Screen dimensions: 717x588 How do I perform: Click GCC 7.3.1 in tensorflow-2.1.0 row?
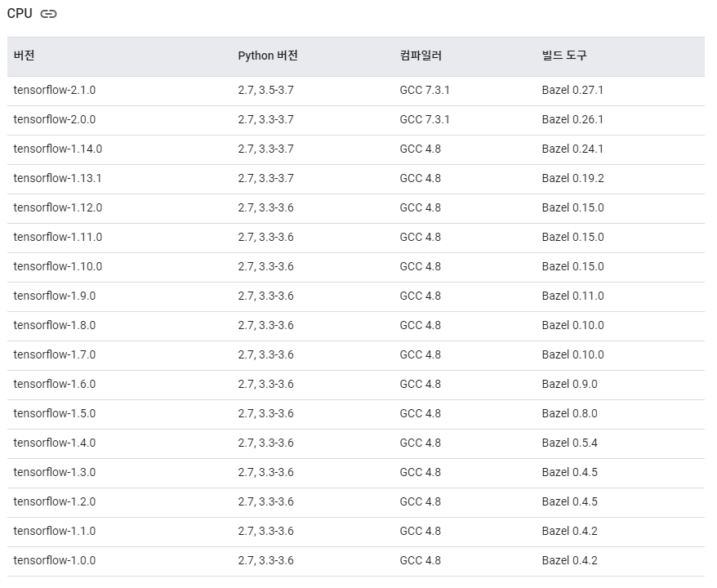pos(425,90)
